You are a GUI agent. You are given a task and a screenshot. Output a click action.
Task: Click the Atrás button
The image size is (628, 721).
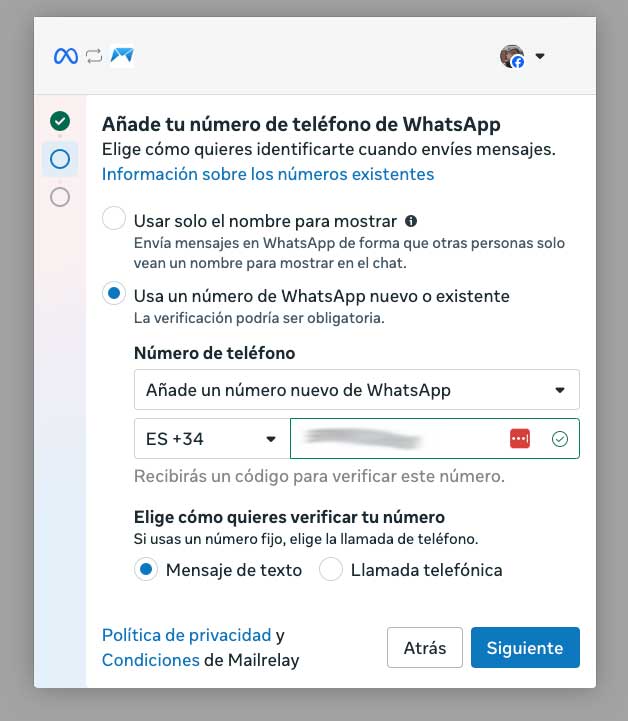425,647
